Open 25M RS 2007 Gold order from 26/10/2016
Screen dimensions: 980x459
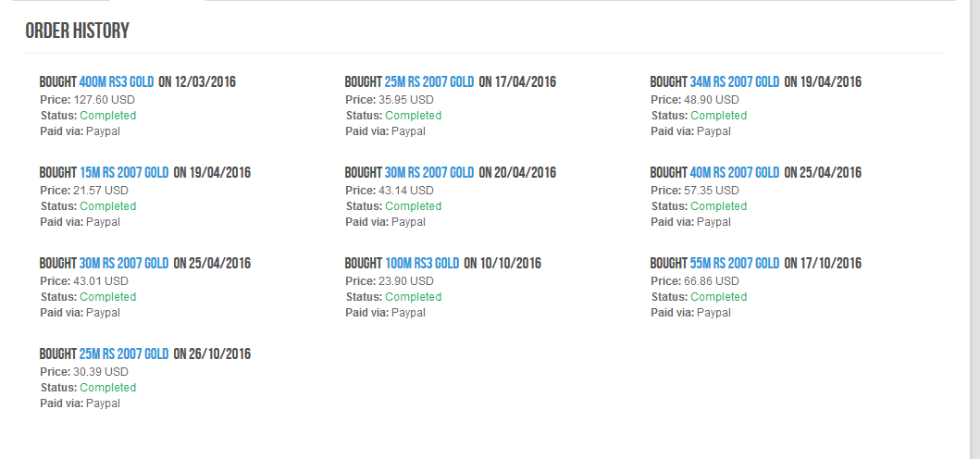point(124,354)
